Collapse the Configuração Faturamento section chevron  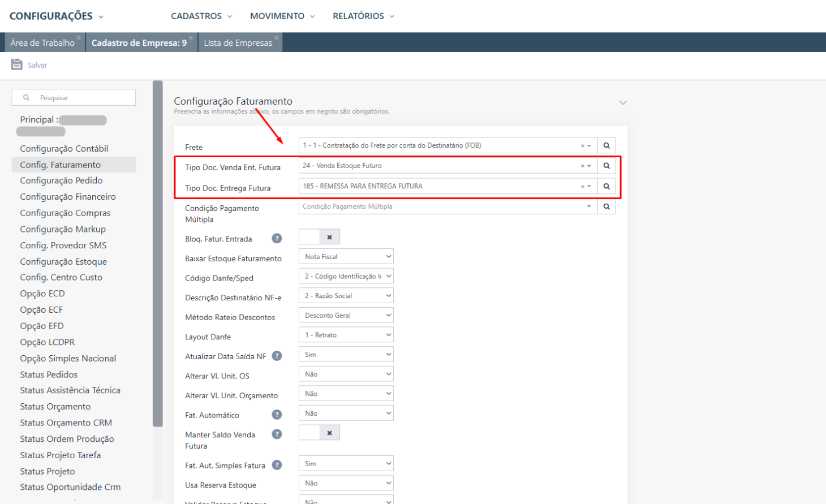[x=623, y=102]
